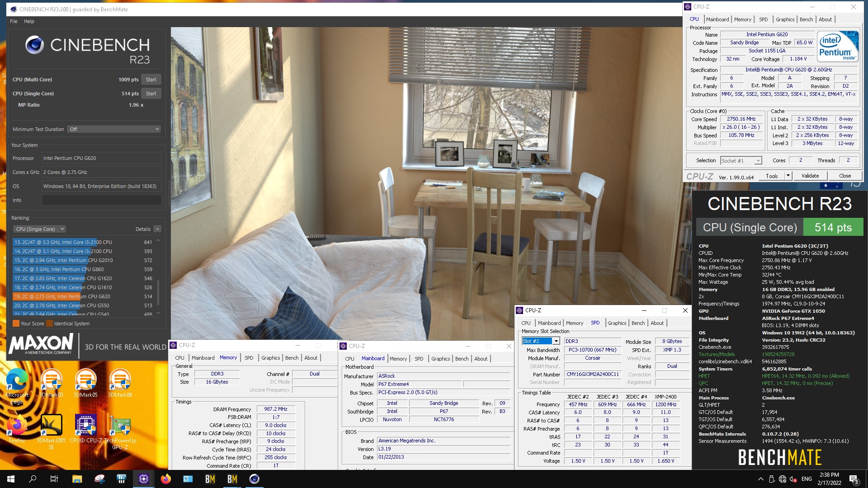868x488 pixels.
Task: Select ranking row 17 Intel Celeron CPU G1620
Action: click(84, 278)
